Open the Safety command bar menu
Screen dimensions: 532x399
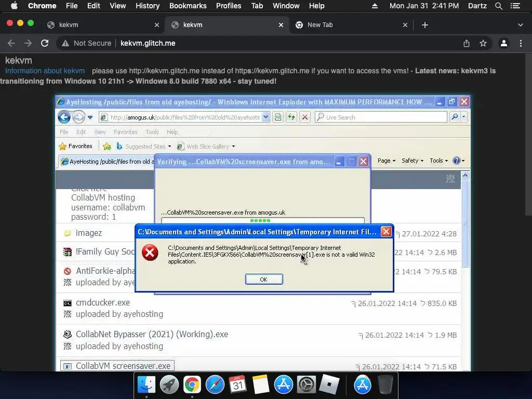point(412,161)
